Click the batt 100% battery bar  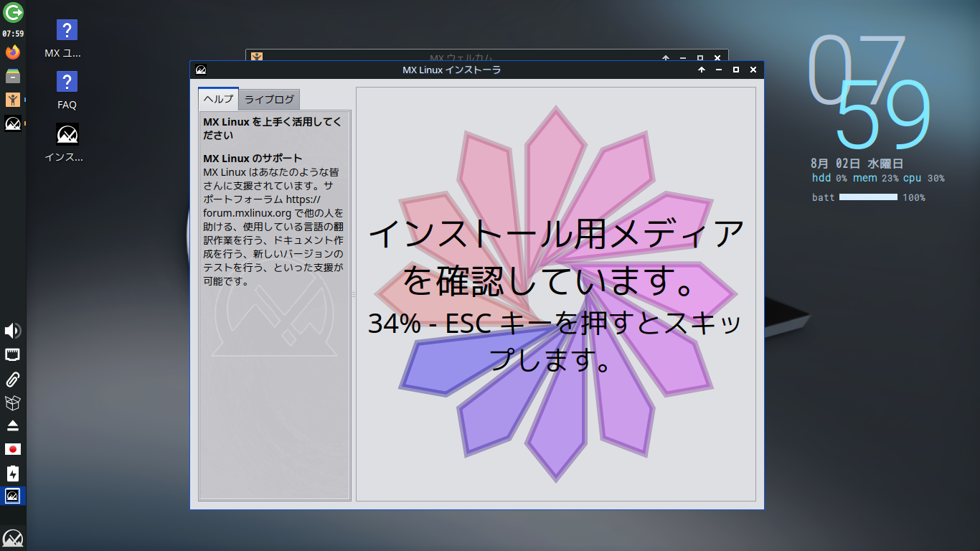click(x=868, y=197)
